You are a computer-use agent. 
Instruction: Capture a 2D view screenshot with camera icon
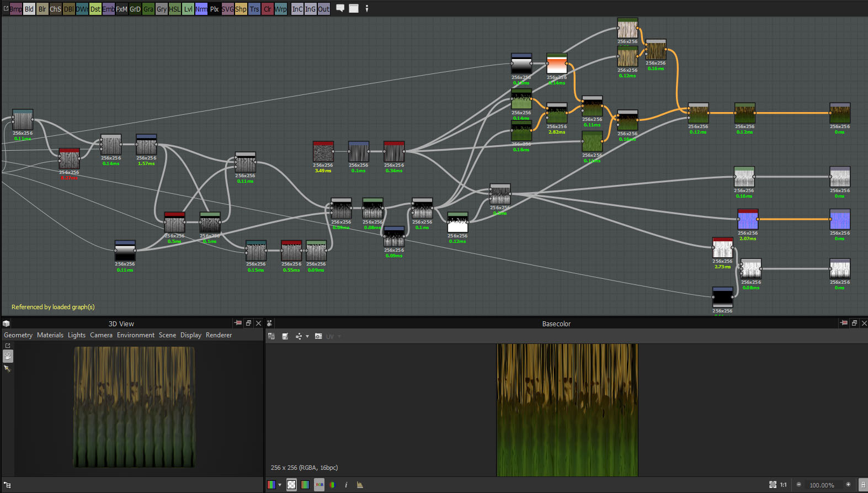point(318,336)
